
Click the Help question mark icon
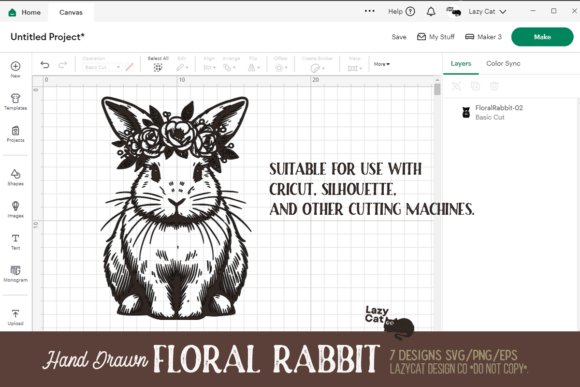pos(410,11)
